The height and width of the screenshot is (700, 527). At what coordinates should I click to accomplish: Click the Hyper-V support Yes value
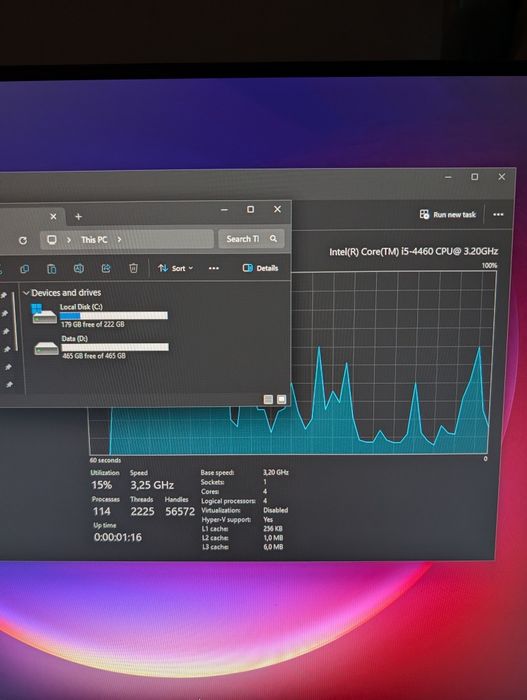(268, 519)
